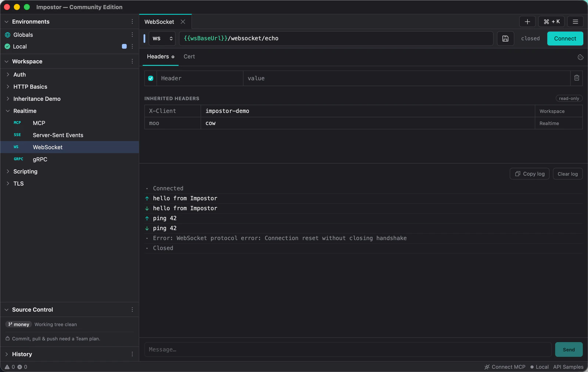Viewport: 588px width, 372px height.
Task: Open Workspace section kebab menu
Action: point(132,61)
